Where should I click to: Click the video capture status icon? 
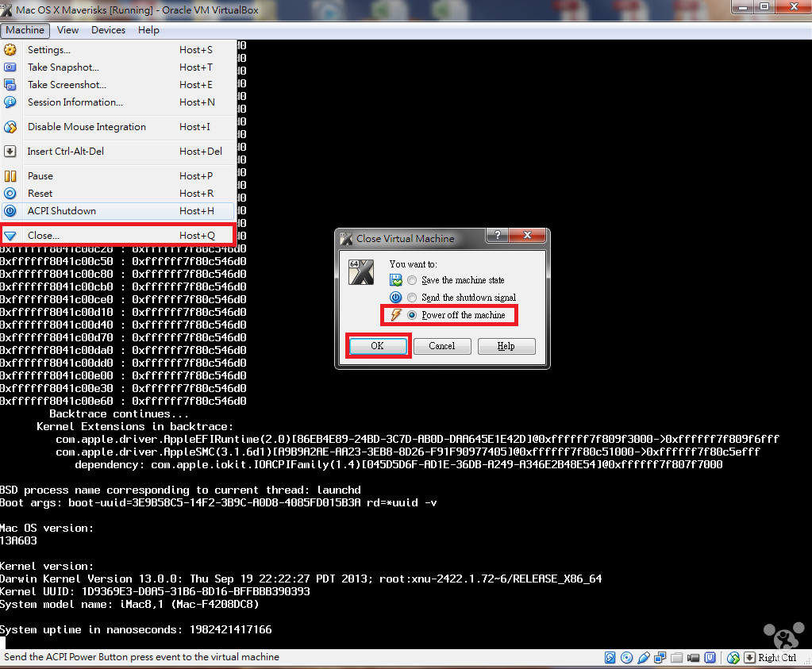693,657
